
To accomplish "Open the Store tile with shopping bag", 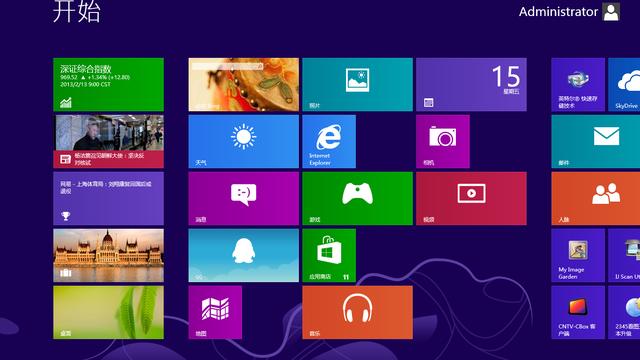I will point(329,255).
